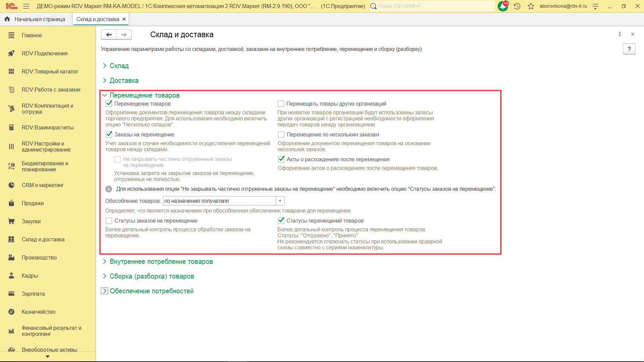This screenshot has width=644, height=362.
Task: Click the favorites star icon
Action: point(531,6)
